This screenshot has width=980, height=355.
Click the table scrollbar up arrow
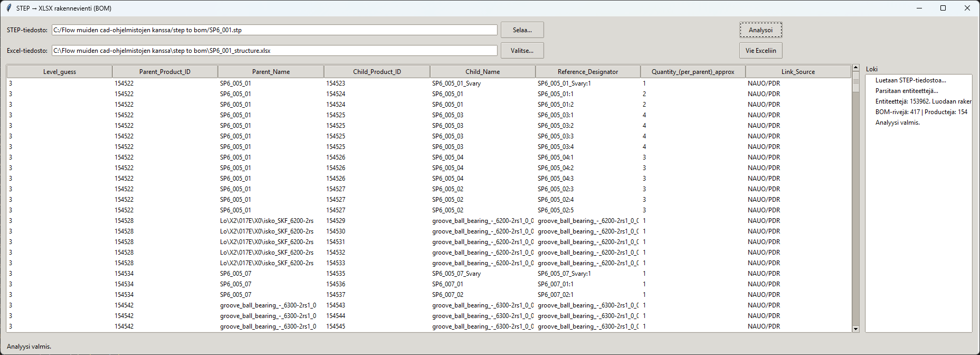(855, 68)
